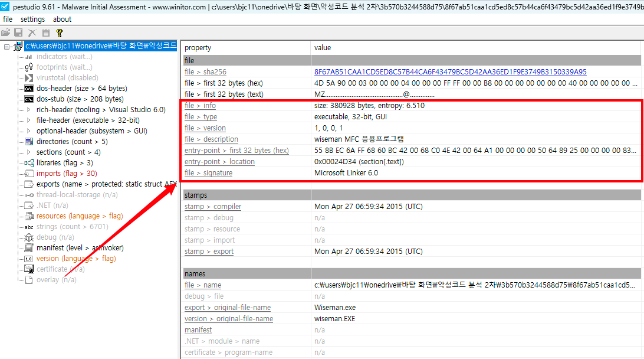Click the libraries node icon
Viewport: 644px width, 359px height.
coord(29,163)
